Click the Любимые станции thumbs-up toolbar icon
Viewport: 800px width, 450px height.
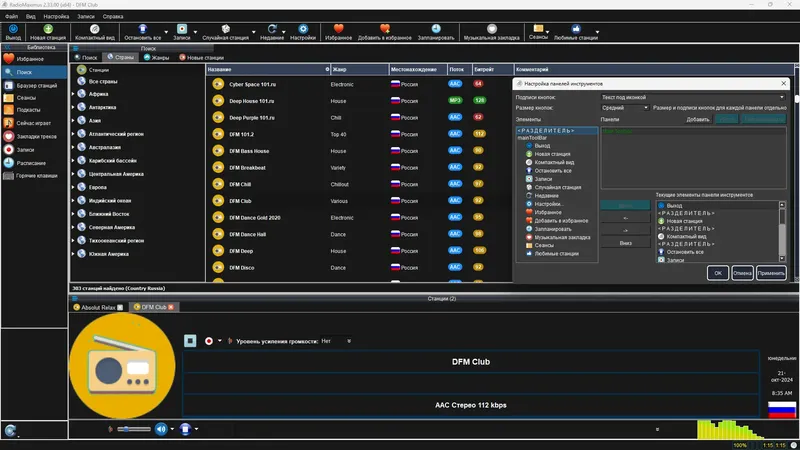coord(576,29)
